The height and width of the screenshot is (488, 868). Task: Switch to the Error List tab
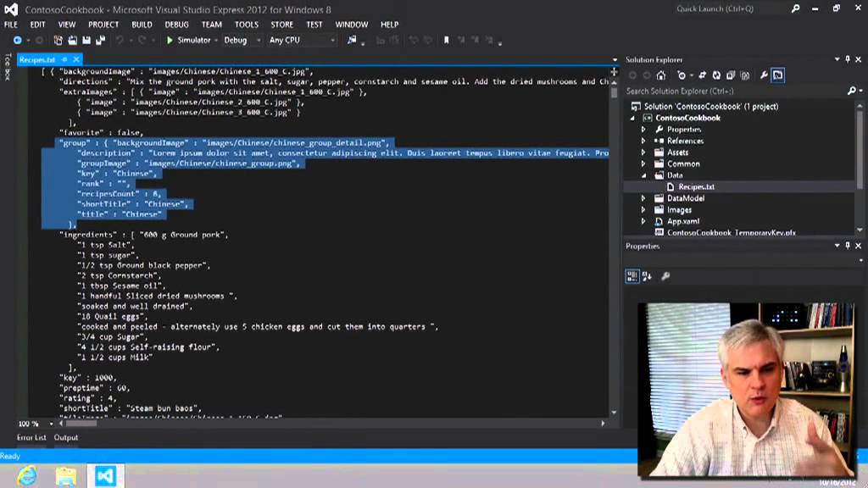pos(31,438)
